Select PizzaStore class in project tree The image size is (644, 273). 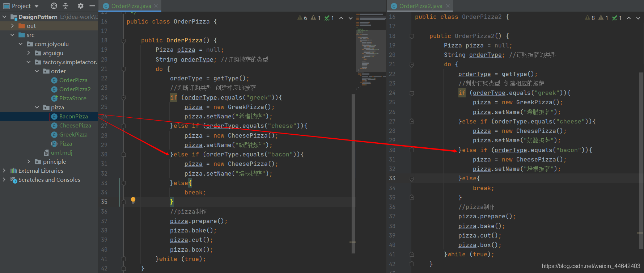click(73, 98)
